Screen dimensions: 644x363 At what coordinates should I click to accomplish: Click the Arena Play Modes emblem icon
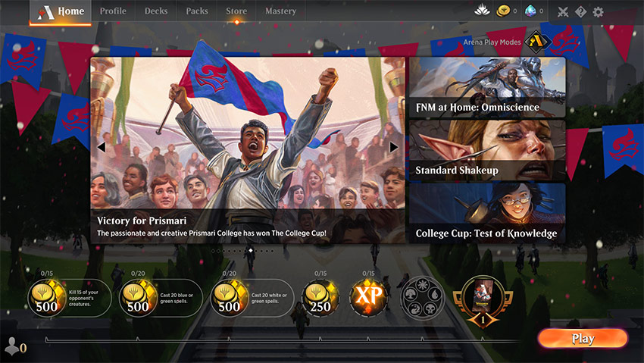[536, 41]
